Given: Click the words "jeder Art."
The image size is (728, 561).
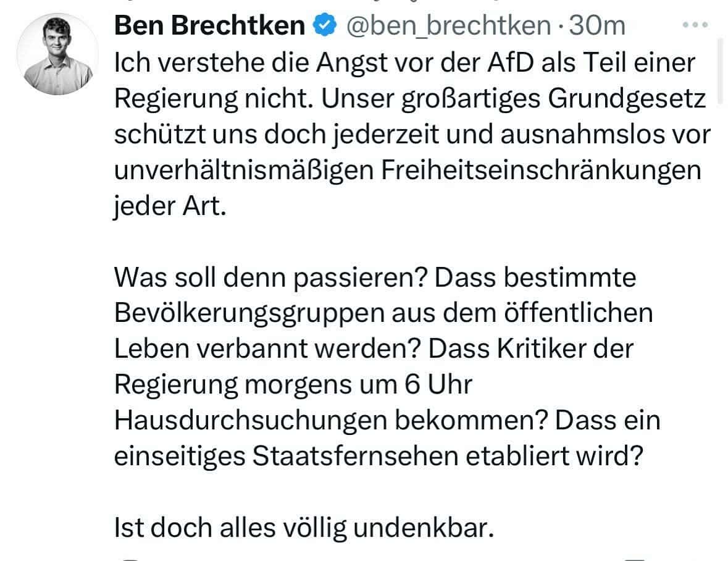Looking at the screenshot, I should point(167,206).
